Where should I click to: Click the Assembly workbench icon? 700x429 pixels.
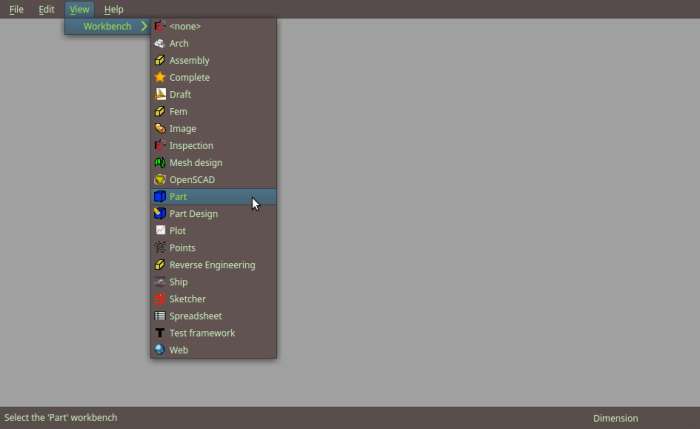[160, 60]
